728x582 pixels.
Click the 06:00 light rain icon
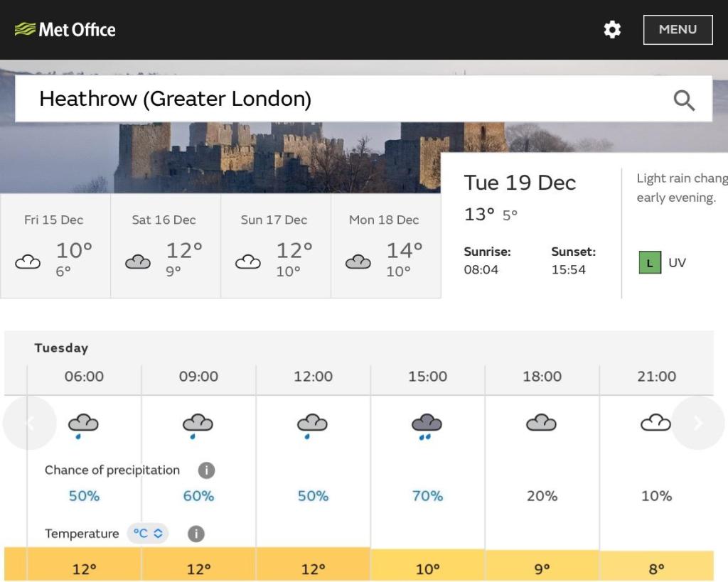coord(83,426)
